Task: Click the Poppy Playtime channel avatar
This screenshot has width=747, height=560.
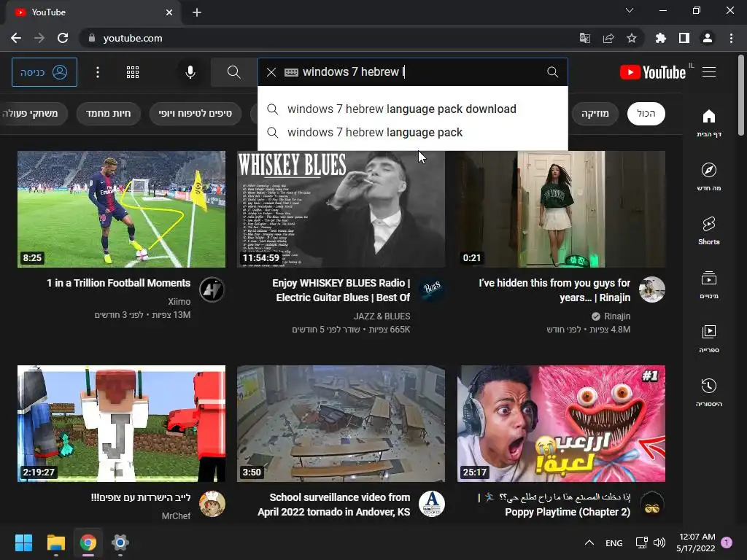Action: [x=651, y=504]
